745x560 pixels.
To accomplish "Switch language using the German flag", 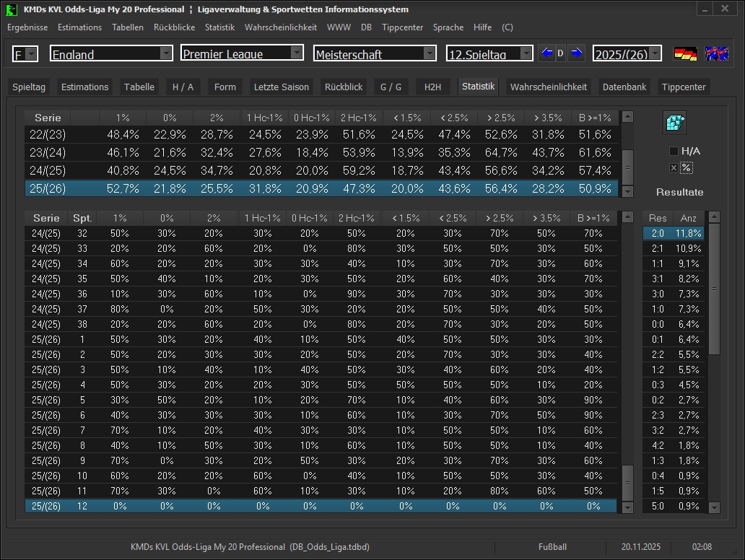I will click(685, 53).
